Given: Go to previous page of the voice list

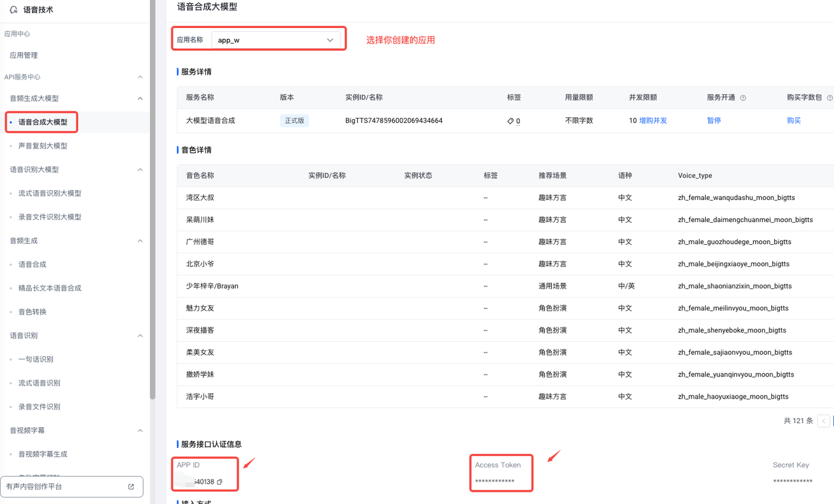Looking at the screenshot, I should click(x=824, y=421).
